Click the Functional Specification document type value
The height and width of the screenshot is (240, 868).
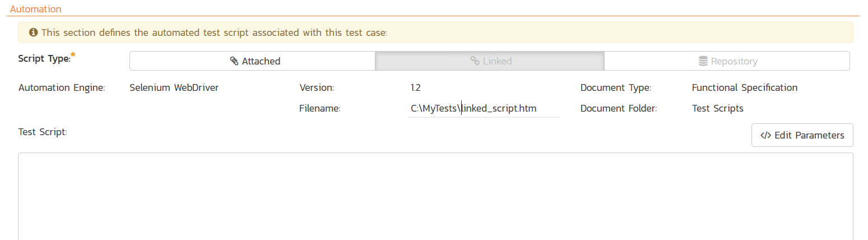tap(744, 87)
